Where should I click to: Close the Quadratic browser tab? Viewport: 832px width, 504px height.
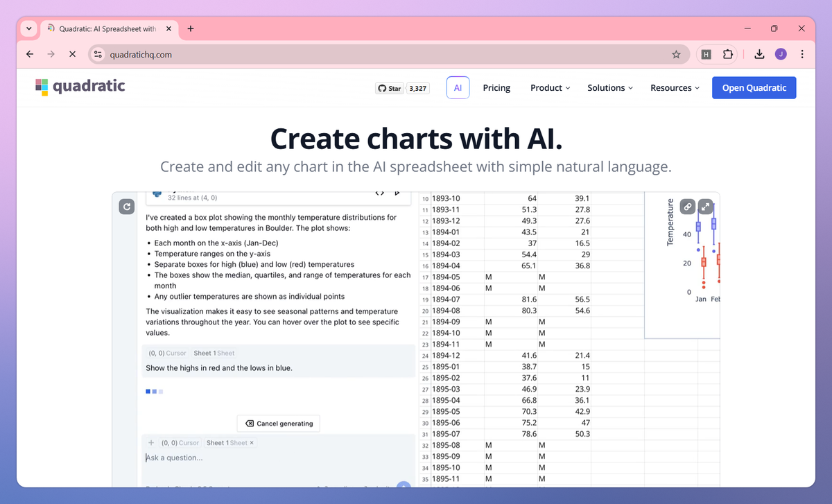[168, 29]
